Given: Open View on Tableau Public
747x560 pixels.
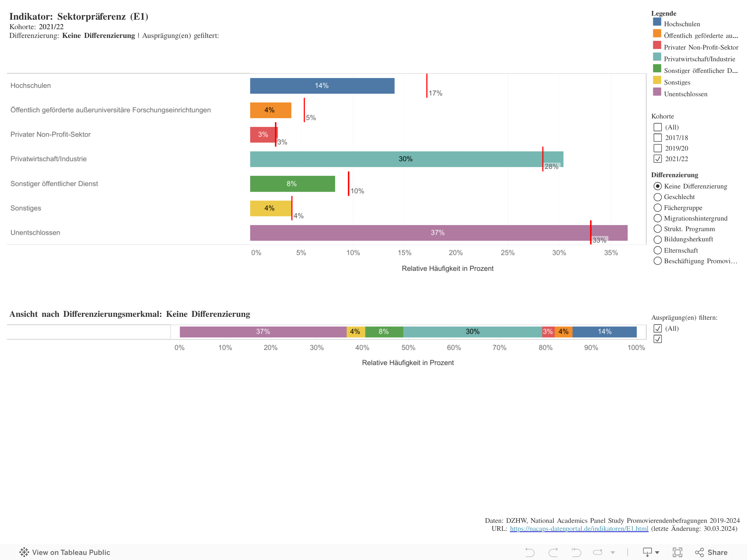Looking at the screenshot, I should click(x=71, y=552).
